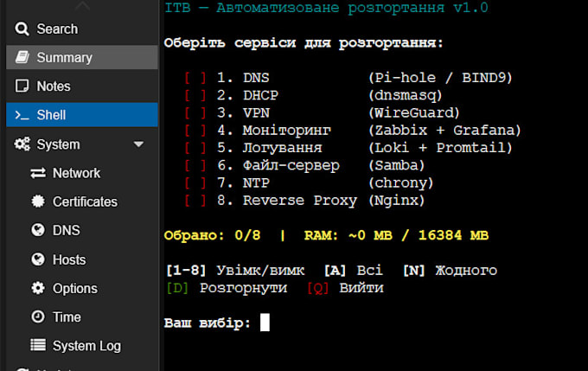Click the Summary book icon

[22, 57]
